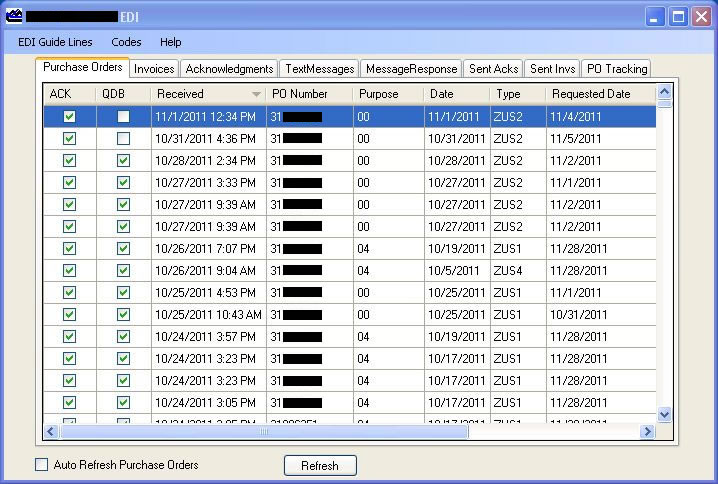
Task: Sort by the QDB column header
Action: [123, 94]
